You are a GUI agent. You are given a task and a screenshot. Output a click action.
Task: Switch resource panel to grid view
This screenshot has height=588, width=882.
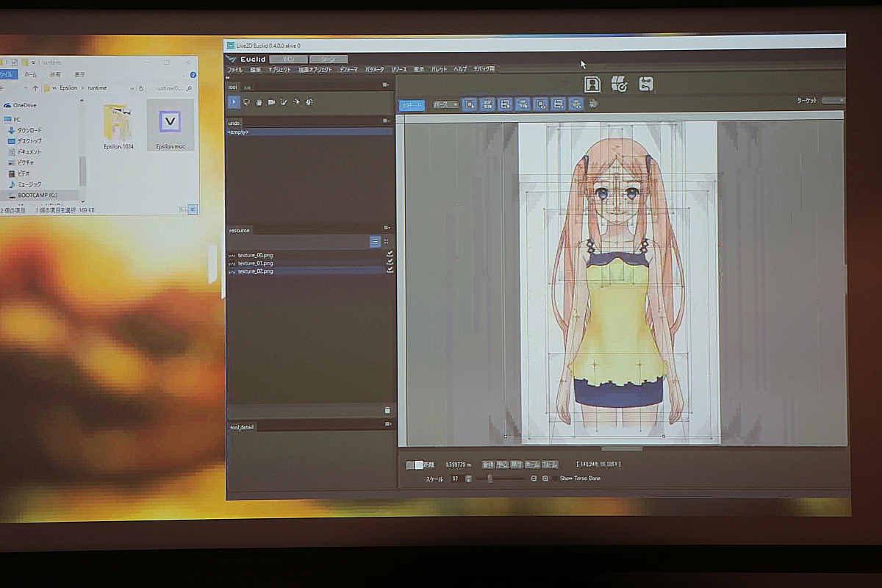tap(387, 241)
